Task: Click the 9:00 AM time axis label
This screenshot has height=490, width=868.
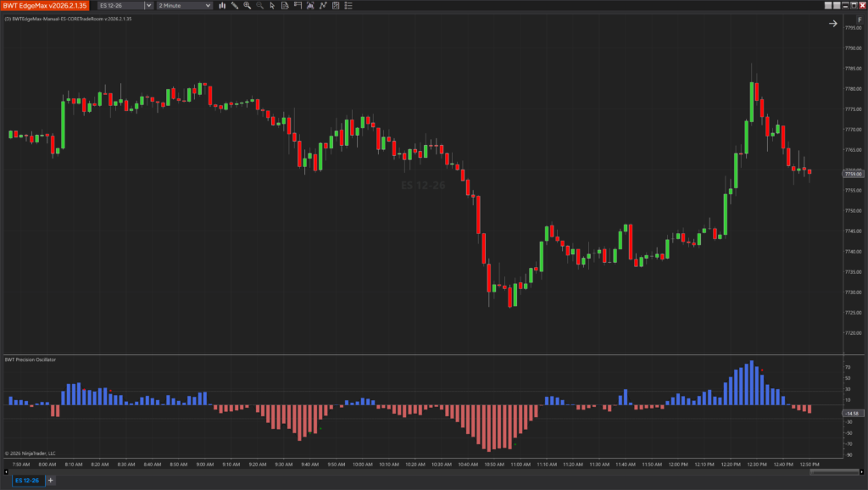Action: pos(205,465)
